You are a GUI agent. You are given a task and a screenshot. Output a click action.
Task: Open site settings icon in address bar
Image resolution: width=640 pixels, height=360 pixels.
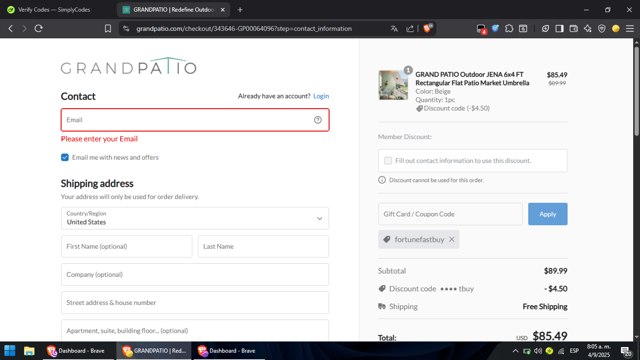(x=126, y=29)
